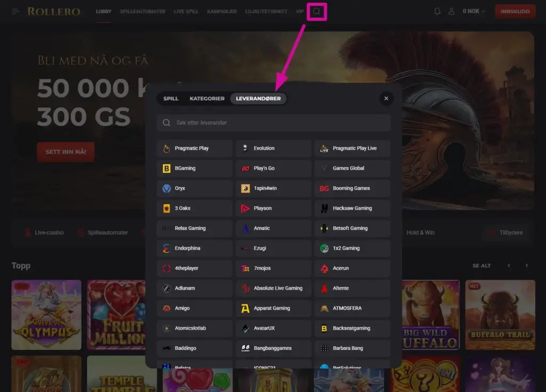Select Evolution provider
Screen dimensions: 546x392
tap(274, 148)
